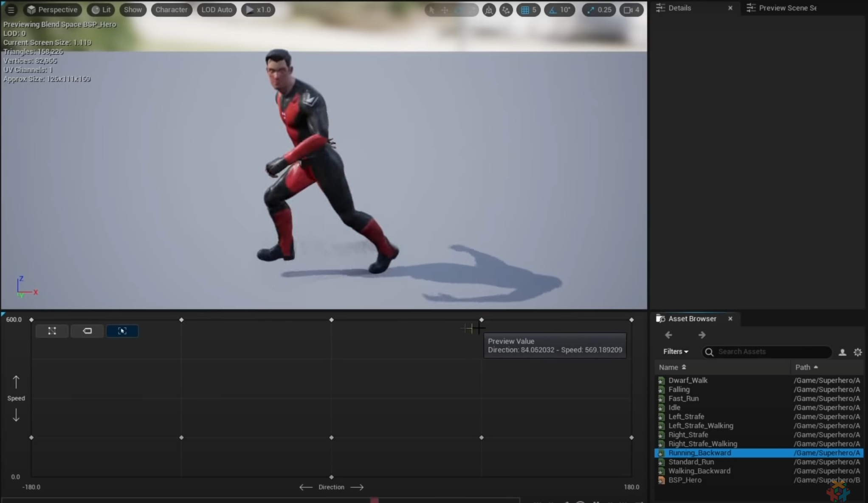868x503 pixels.
Task: Toggle triangulation display in blend space grid
Action: coord(52,331)
